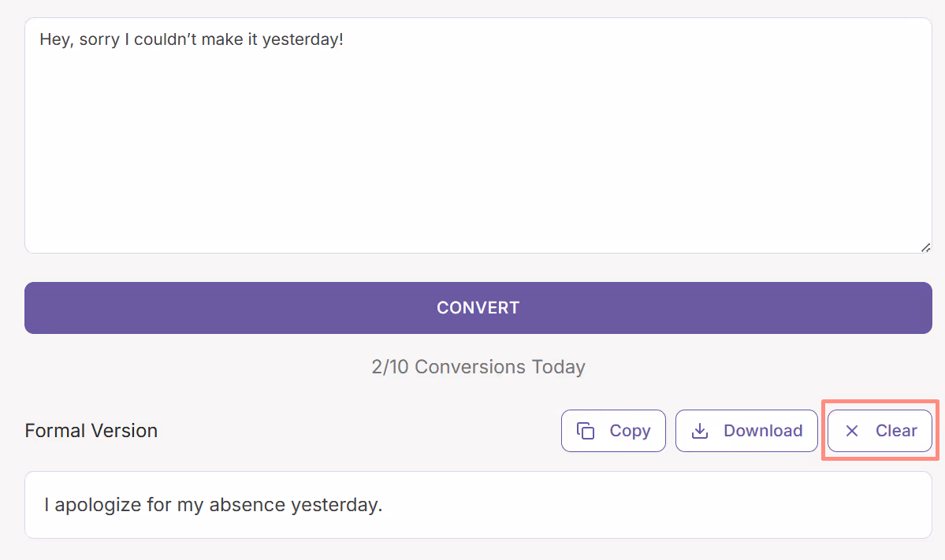The image size is (945, 560).
Task: Click the textarea resize handle at bottom-right corner
Action: point(925,247)
